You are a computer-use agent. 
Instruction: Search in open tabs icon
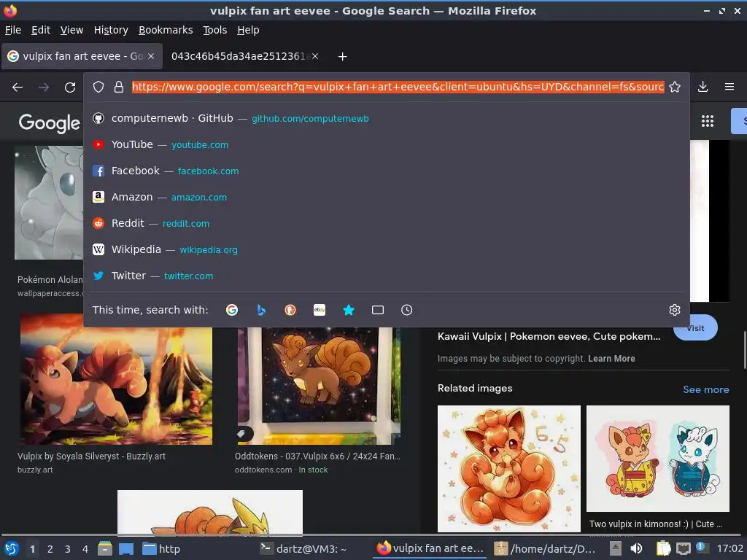(378, 310)
